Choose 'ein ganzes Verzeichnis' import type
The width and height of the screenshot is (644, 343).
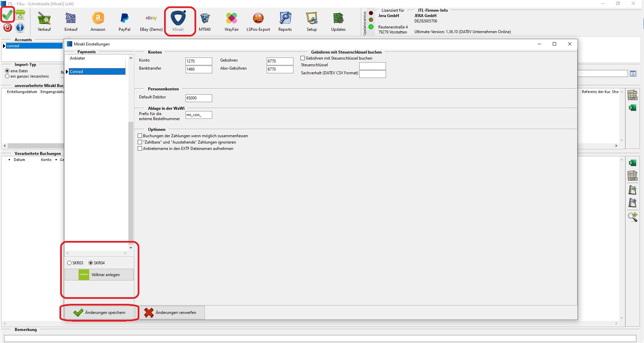7,76
